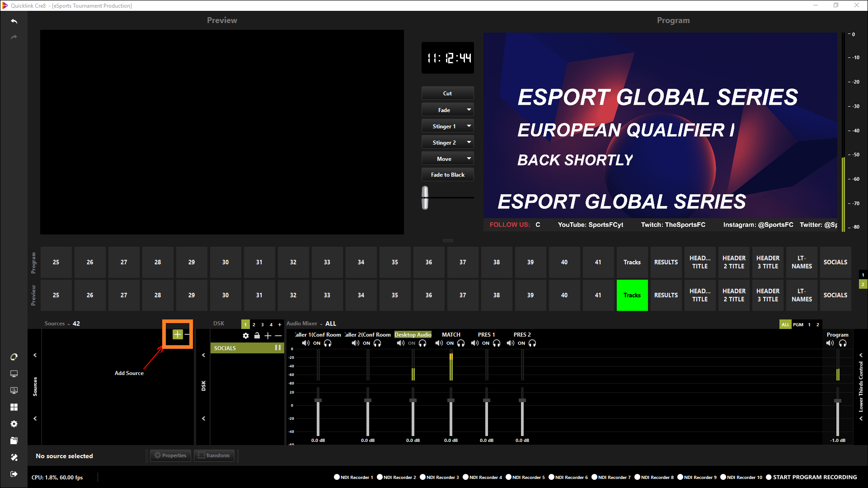Screen dimensions: 868x488
Task: Mute the Caller 2 speaker icon
Action: click(x=356, y=343)
